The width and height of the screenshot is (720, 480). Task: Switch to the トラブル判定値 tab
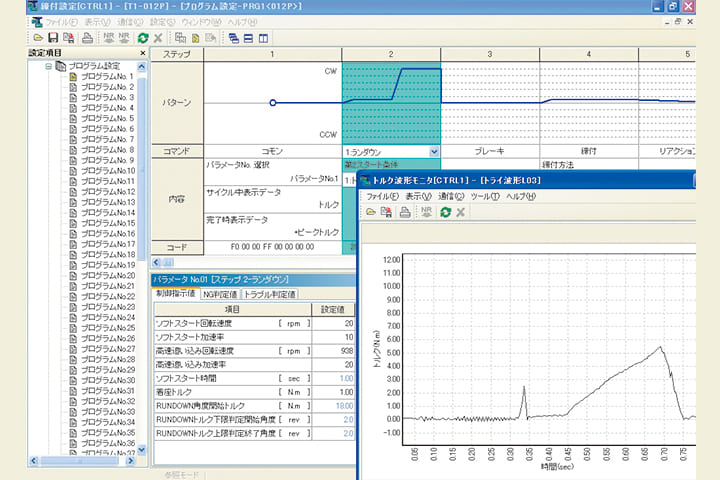click(x=269, y=294)
